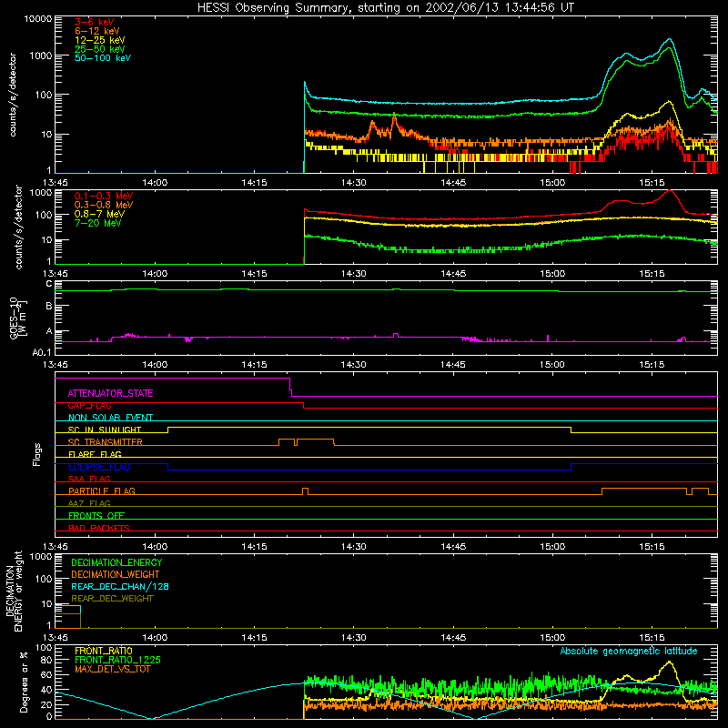Click the 12-25 keV legend entry
728x728 pixels.
pos(100,40)
